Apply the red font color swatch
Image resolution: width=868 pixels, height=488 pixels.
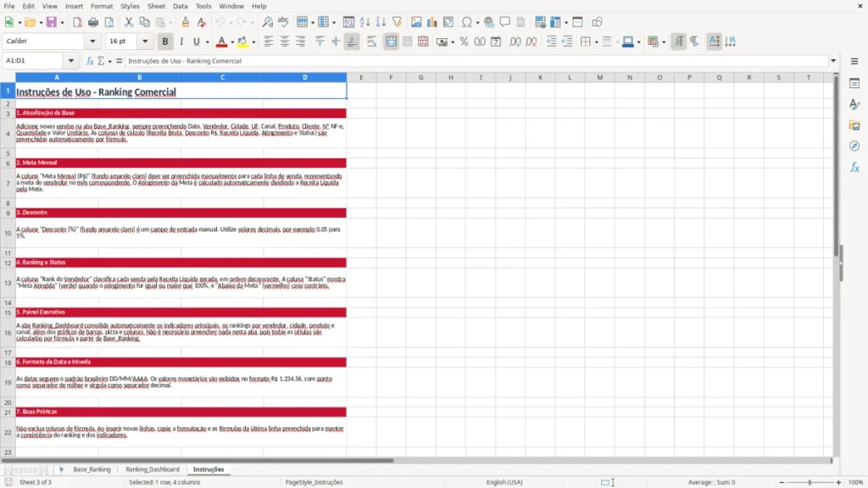(x=221, y=42)
